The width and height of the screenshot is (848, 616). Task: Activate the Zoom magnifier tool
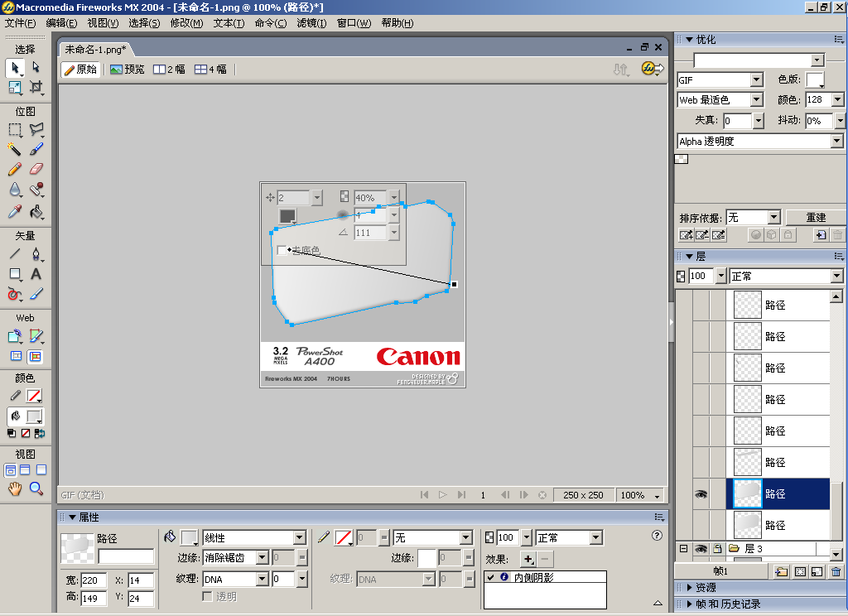tap(36, 488)
